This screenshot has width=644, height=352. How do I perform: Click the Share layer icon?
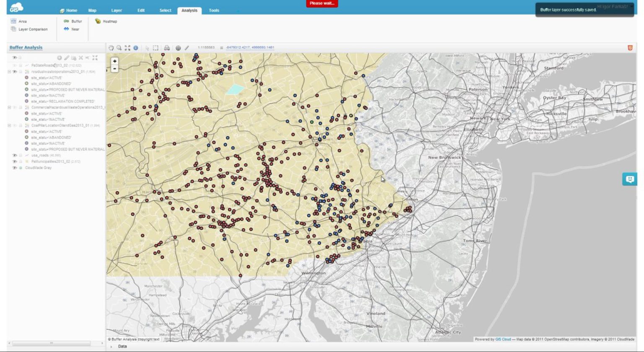87,57
